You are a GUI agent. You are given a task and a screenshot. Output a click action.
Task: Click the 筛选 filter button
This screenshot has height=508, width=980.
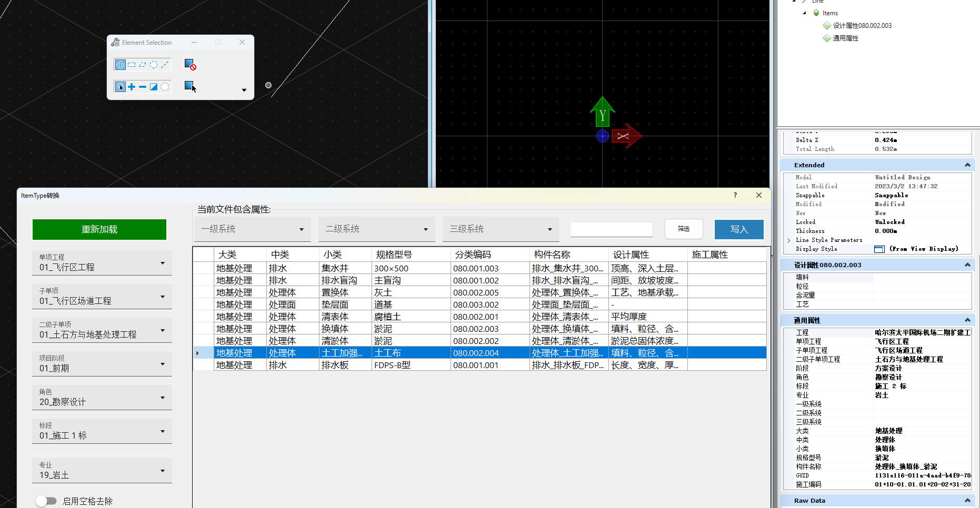click(683, 229)
